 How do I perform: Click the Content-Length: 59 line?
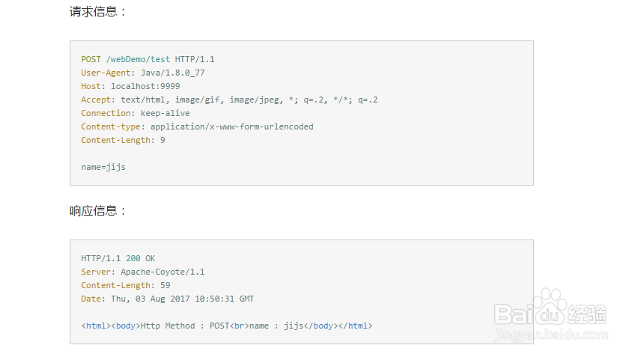pyautogui.click(x=126, y=285)
